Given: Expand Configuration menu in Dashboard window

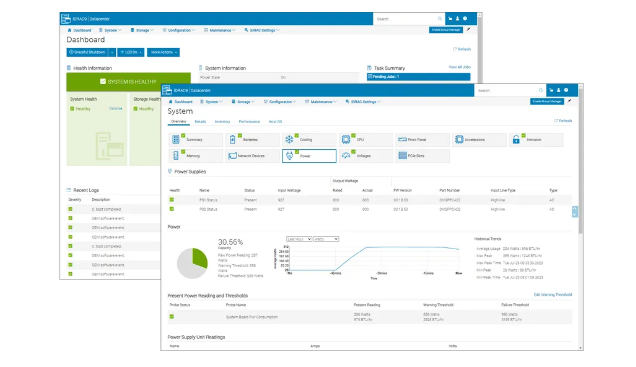Looking at the screenshot, I should point(179,30).
